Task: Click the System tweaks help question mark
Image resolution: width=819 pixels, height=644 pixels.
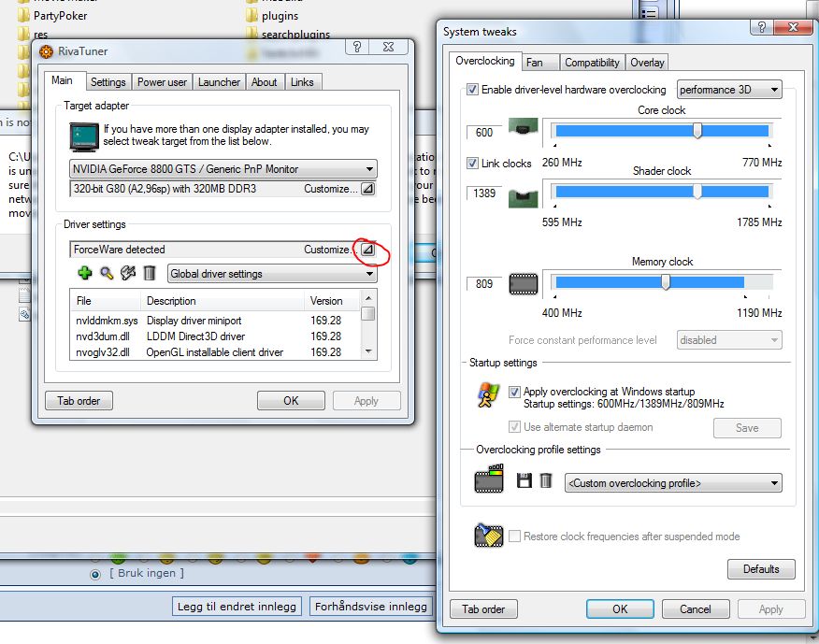Action: click(x=762, y=27)
